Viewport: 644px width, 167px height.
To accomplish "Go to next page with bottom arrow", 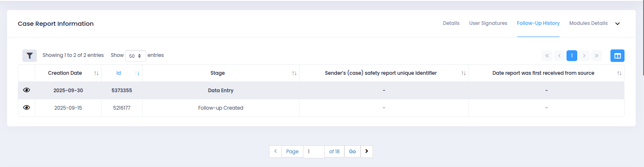I will [x=366, y=152].
